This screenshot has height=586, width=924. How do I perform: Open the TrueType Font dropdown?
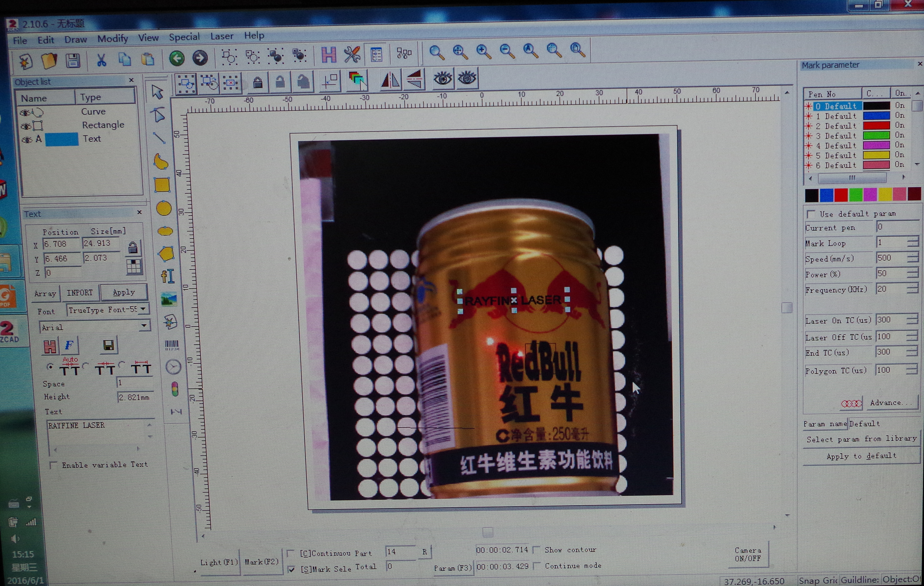(143, 309)
